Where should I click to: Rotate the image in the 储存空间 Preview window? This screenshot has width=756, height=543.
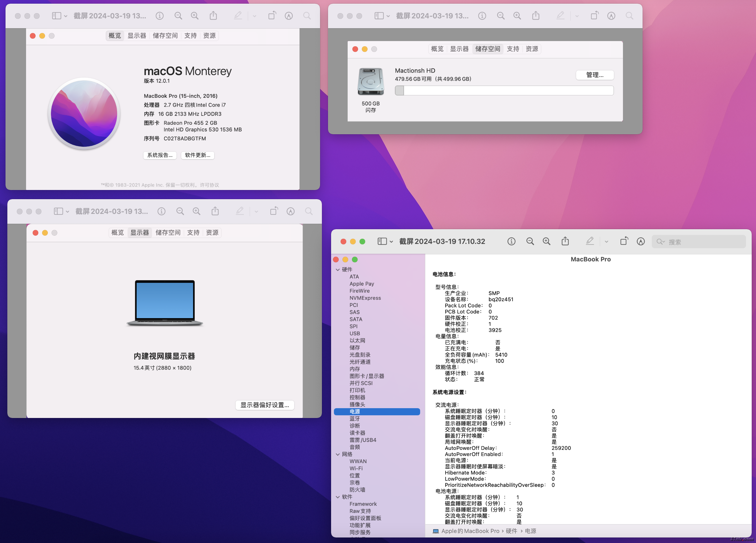tap(595, 15)
